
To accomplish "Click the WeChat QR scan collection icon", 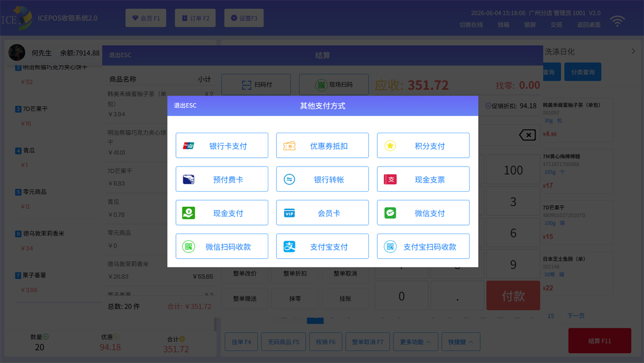I will (x=188, y=246).
